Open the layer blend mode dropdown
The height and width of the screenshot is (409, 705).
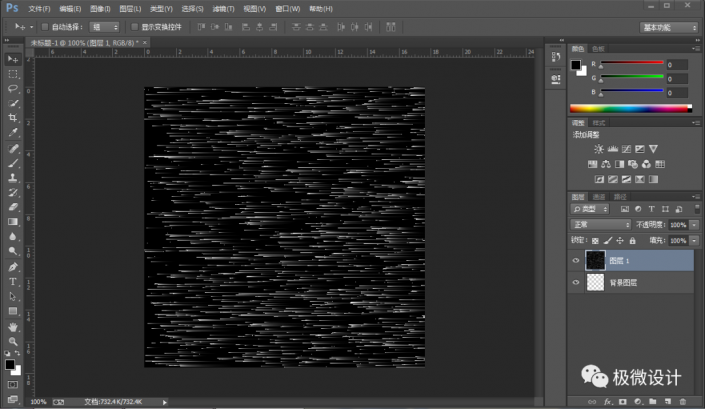(x=599, y=225)
